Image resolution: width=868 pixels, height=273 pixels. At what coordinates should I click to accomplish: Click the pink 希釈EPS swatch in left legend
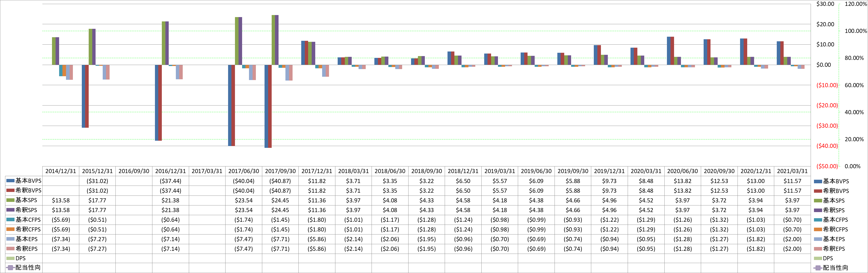(x=10, y=248)
